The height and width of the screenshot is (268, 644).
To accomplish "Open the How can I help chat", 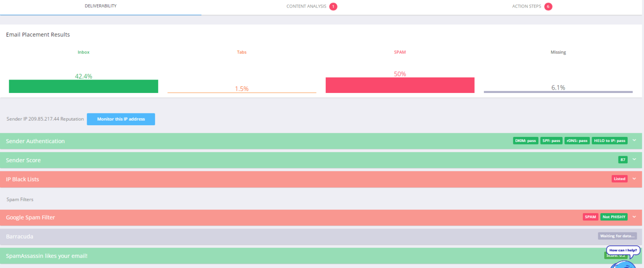I will coord(623,249).
